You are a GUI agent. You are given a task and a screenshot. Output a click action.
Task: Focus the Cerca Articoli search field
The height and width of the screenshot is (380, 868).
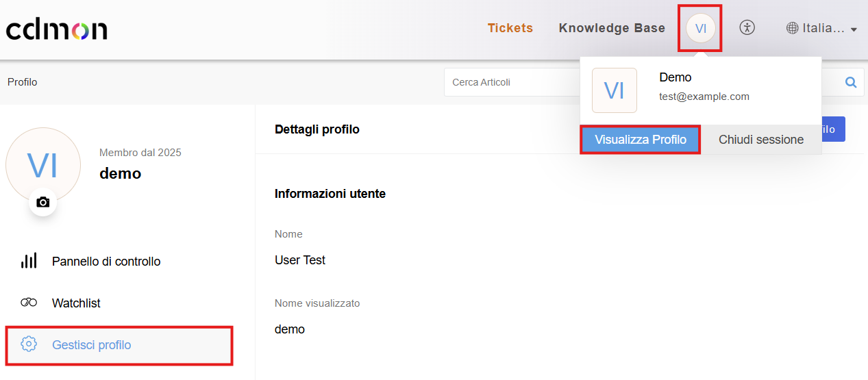(x=510, y=82)
